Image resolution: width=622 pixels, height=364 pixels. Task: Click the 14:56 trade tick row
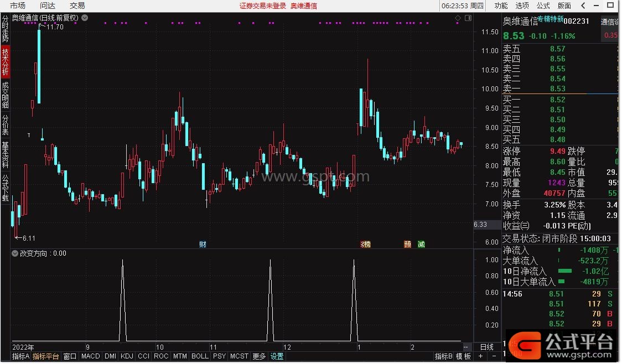tap(559, 294)
